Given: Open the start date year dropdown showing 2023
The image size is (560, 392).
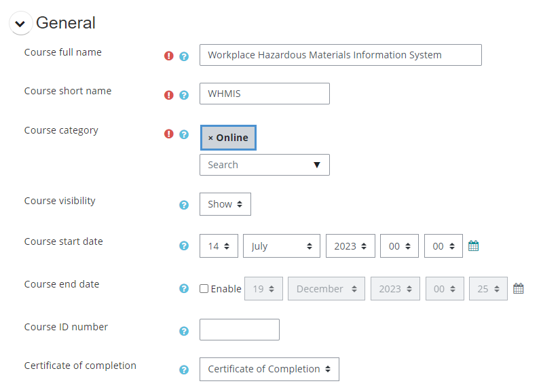Looking at the screenshot, I should pyautogui.click(x=350, y=246).
